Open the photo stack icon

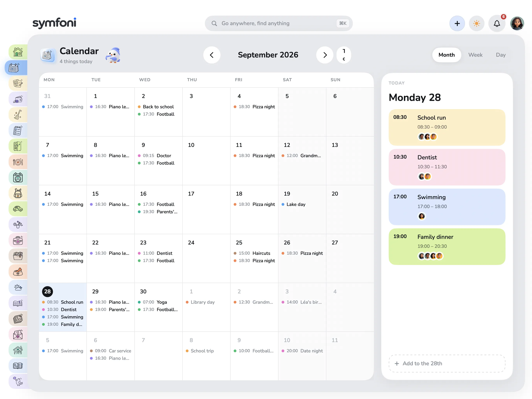(x=18, y=319)
